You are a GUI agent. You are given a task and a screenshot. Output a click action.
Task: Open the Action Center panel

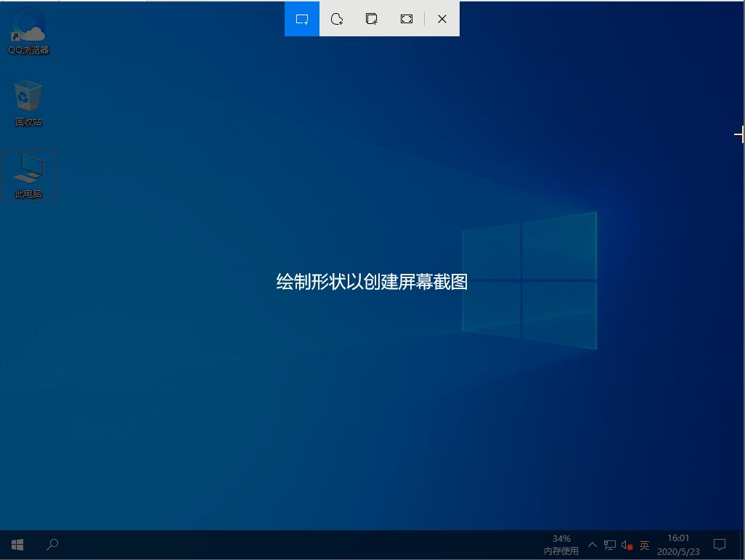coord(719,544)
